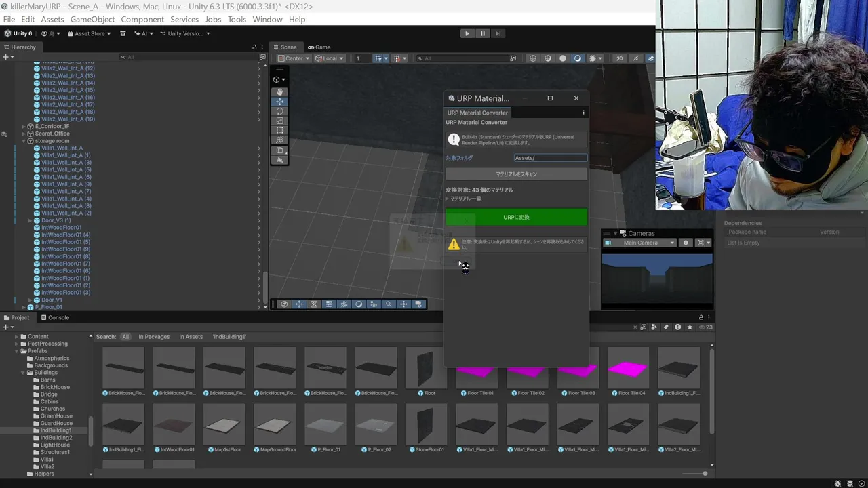Click favorites star in Project toolbar

[x=690, y=327]
